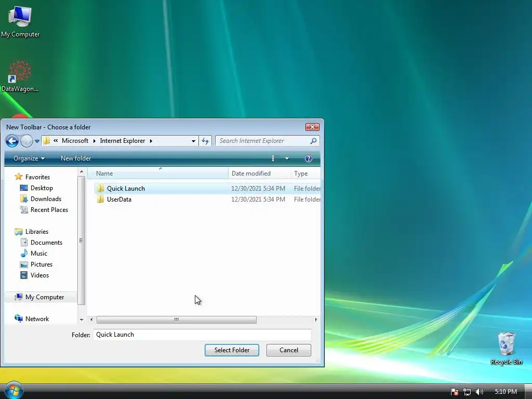Screen dimensions: 532x399
Task: Click the horizontal scrollbar thumb in file list
Action: 177,320
